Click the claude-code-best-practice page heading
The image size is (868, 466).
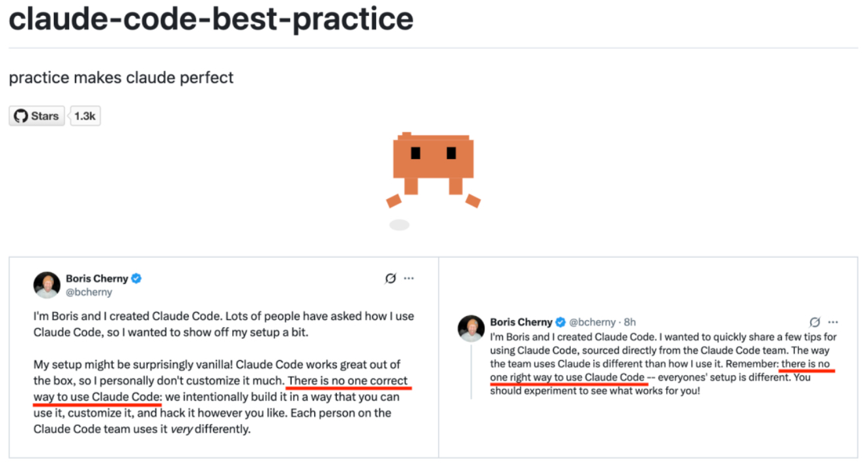pyautogui.click(x=211, y=19)
